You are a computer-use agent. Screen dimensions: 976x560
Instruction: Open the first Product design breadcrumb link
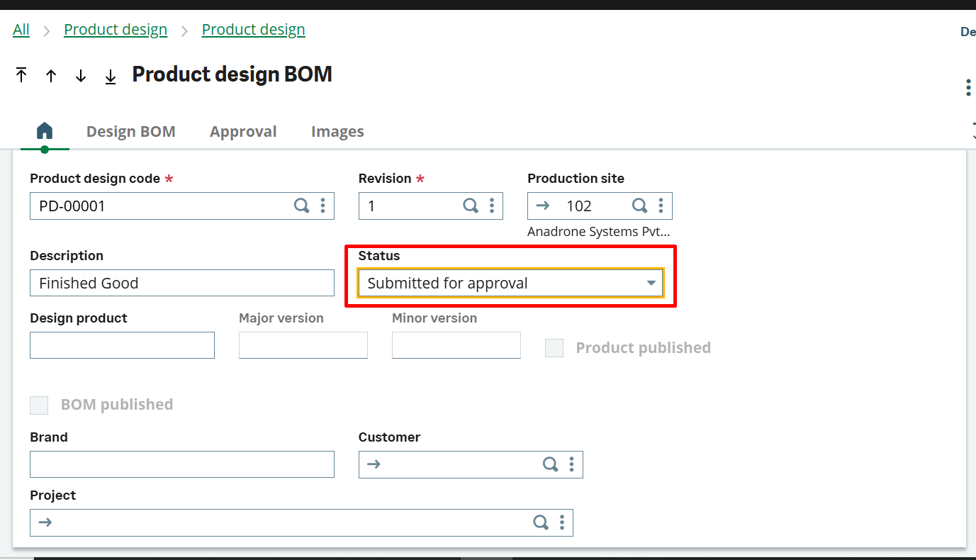tap(116, 30)
